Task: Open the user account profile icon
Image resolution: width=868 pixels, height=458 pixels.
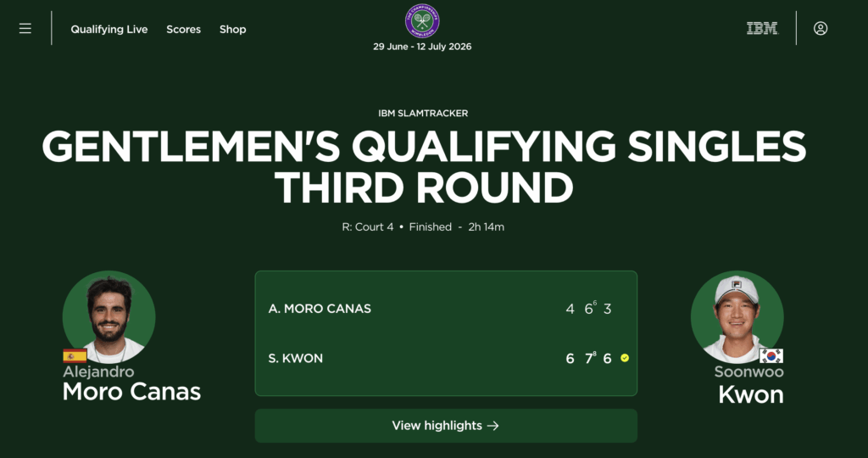Action: tap(821, 28)
